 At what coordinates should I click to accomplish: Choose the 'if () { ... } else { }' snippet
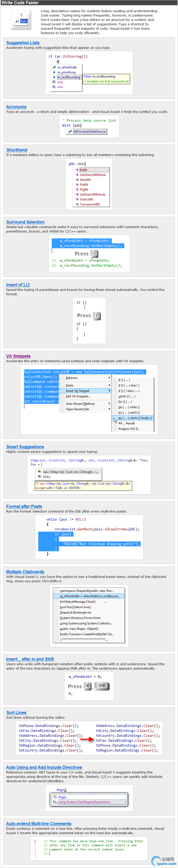[129, 385]
